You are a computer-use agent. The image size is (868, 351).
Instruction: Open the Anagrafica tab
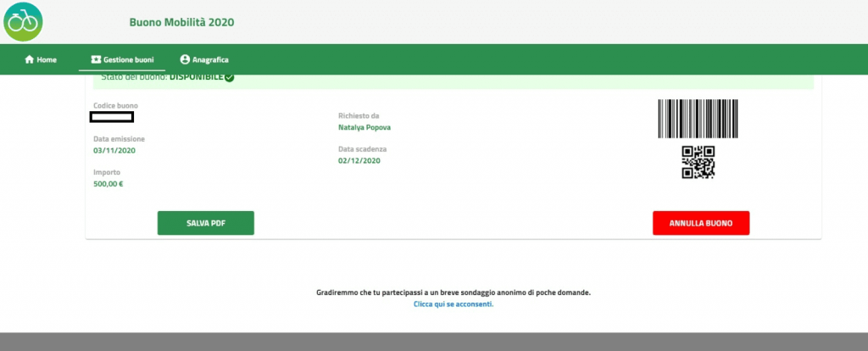(204, 60)
